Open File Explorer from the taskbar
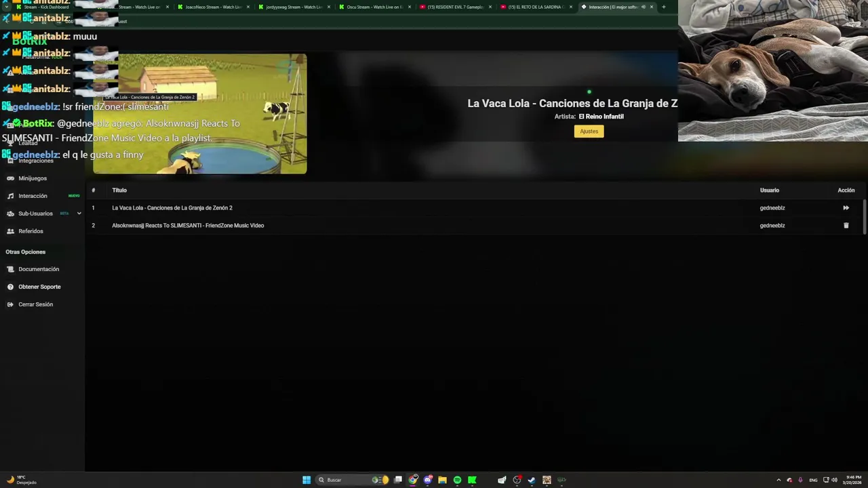This screenshot has height=488, width=868. (x=442, y=480)
